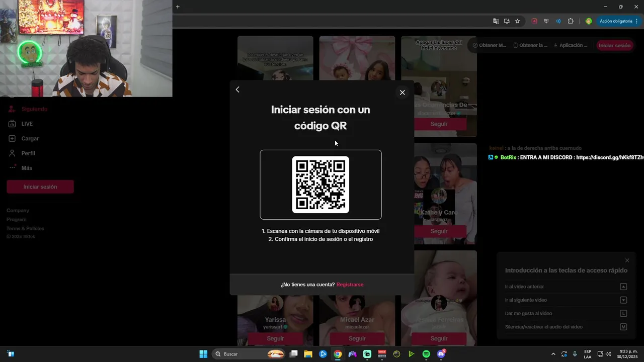This screenshot has width=644, height=362.
Task: Open the Windows Start menu
Action: (x=203, y=354)
